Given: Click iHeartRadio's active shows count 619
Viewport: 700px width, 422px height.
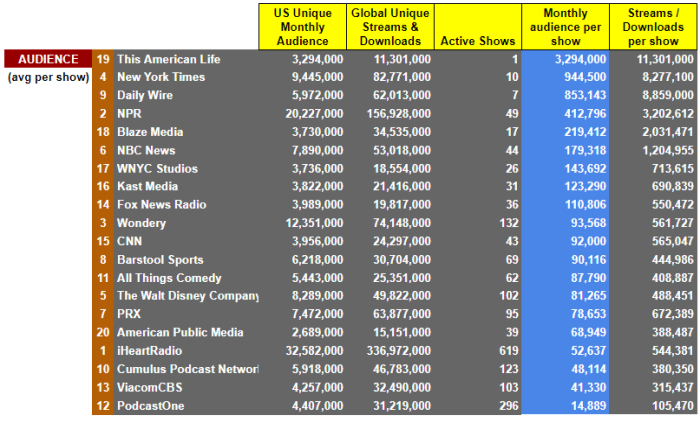Looking at the screenshot, I should (x=508, y=351).
